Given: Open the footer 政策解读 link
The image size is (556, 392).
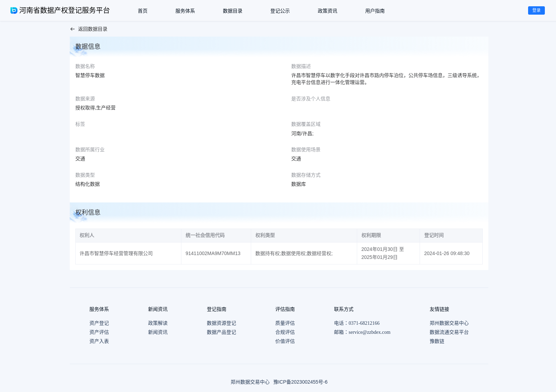Looking at the screenshot, I should pos(158,323).
